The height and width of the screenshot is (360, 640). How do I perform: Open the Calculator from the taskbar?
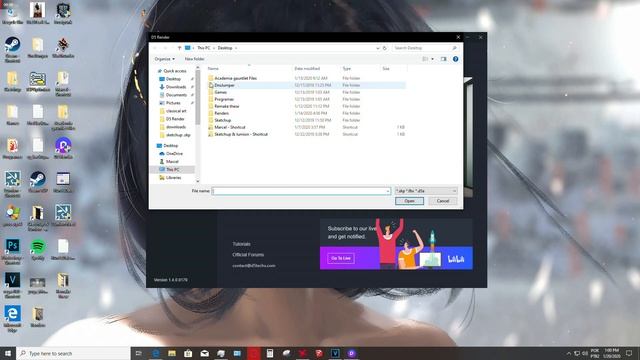pos(270,353)
